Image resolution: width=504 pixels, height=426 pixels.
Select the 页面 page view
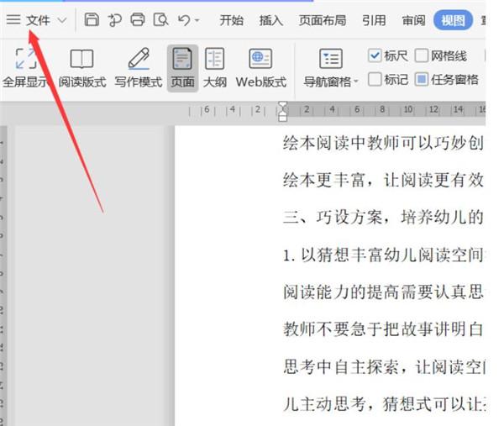pos(182,68)
